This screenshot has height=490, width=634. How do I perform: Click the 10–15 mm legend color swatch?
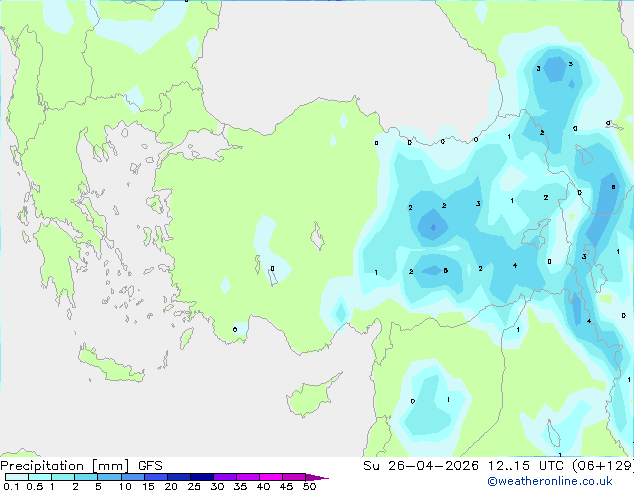tap(132, 477)
